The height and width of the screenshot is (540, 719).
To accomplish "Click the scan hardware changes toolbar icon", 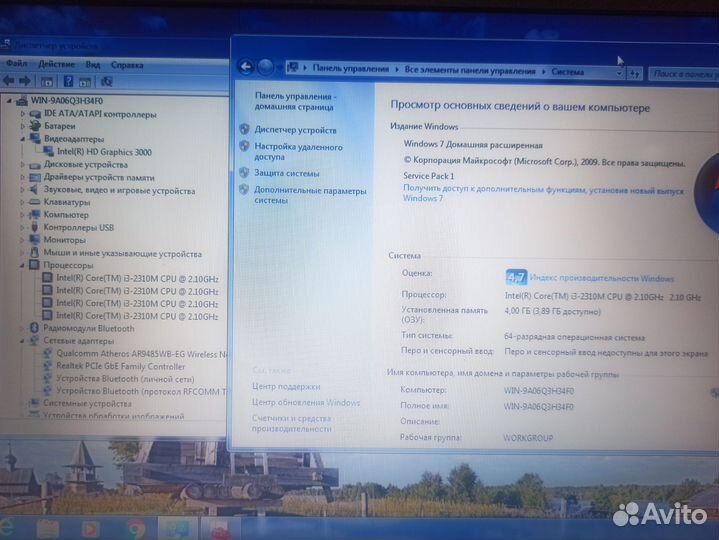I will [x=106, y=82].
